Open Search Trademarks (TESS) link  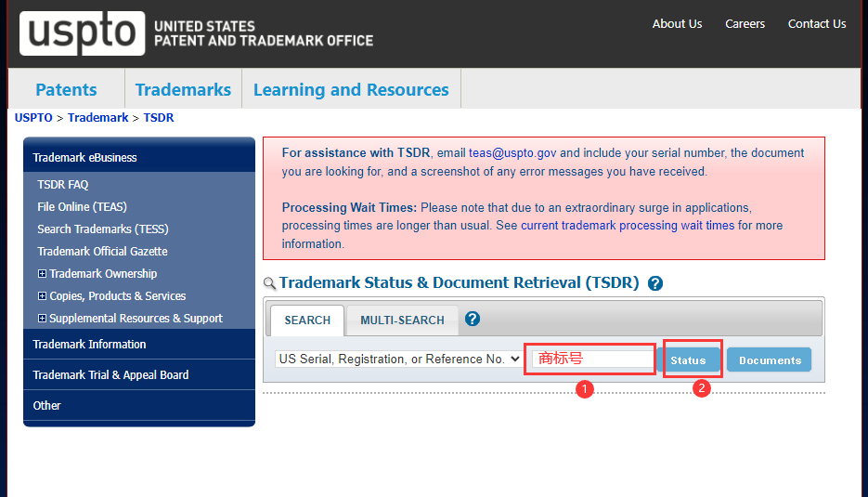click(x=103, y=229)
